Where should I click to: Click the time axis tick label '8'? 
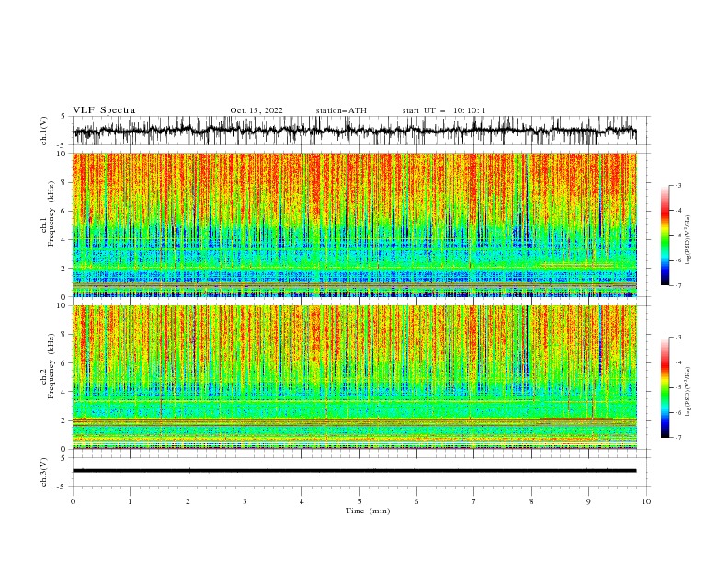[x=531, y=501]
